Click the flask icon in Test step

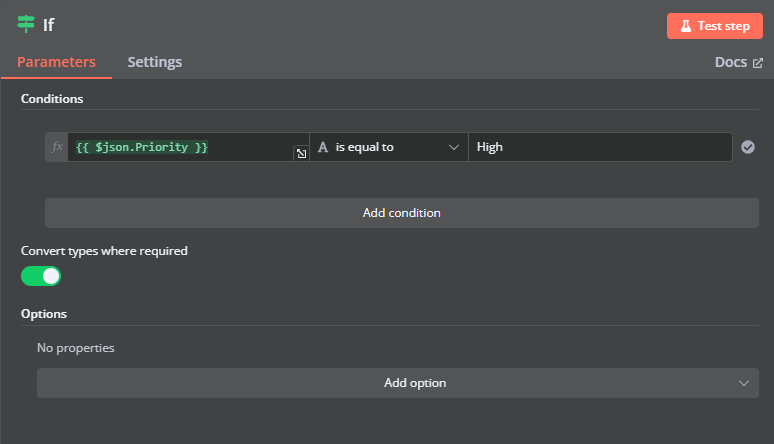686,26
